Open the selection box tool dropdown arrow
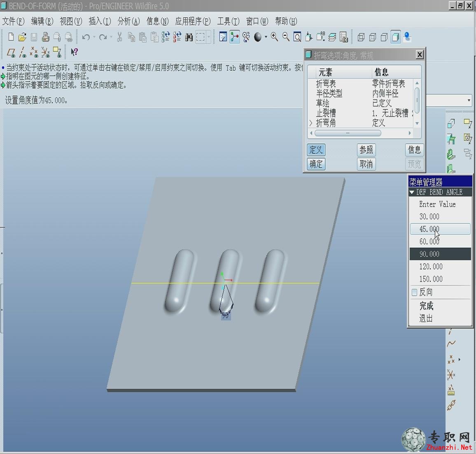 (x=208, y=37)
